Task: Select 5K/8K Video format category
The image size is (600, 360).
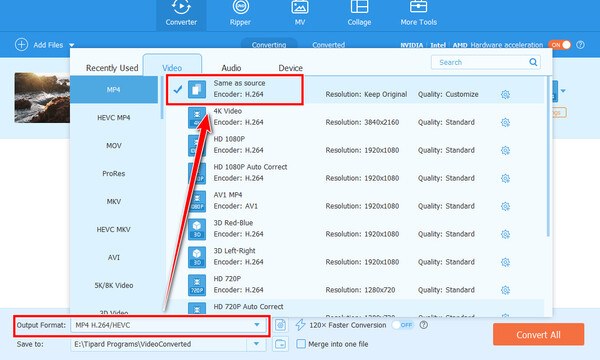Action: tap(114, 285)
